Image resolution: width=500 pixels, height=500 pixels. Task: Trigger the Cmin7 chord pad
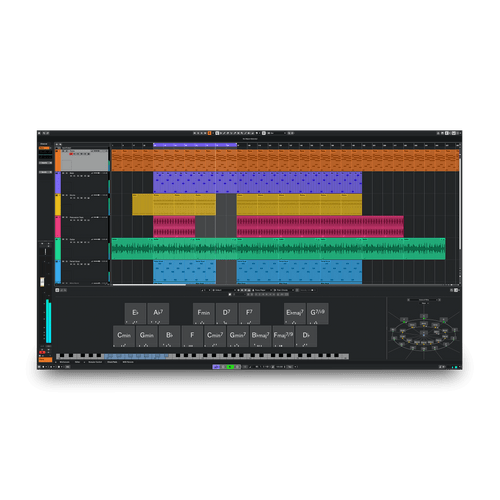click(215, 336)
